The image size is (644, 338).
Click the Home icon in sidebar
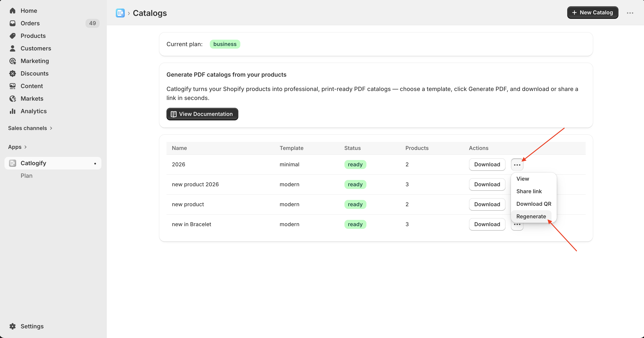tap(13, 11)
